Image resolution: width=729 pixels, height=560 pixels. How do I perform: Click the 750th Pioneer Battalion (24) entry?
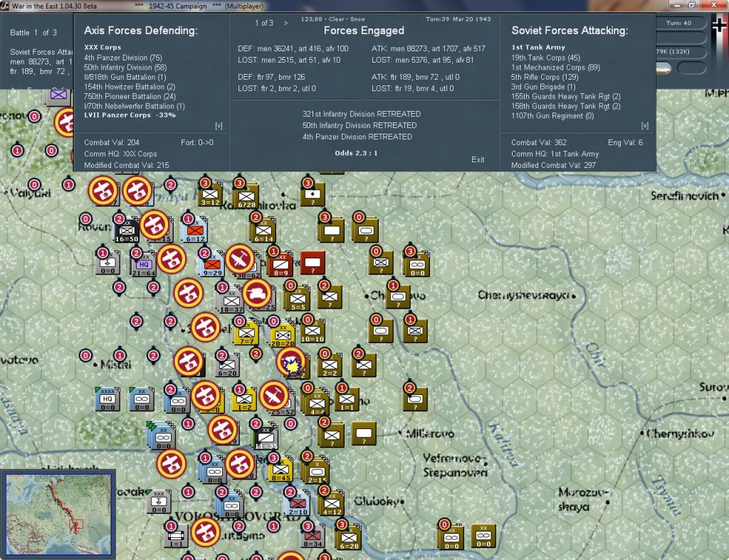pyautogui.click(x=130, y=96)
